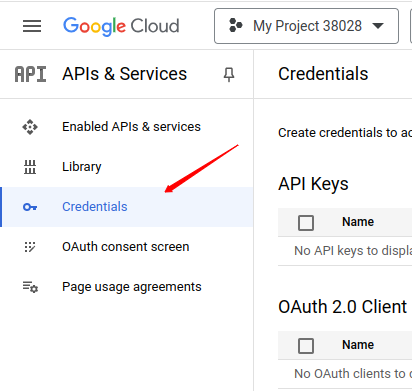Screen dimensions: 412x391
Task: Click the 'Create credentials to' description text
Action: tap(345, 133)
